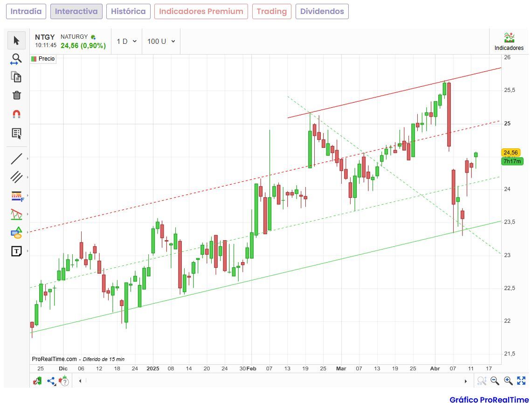Expand parallel lines tool options arrow
Viewport: 532px width, 403px height.
tap(28, 177)
